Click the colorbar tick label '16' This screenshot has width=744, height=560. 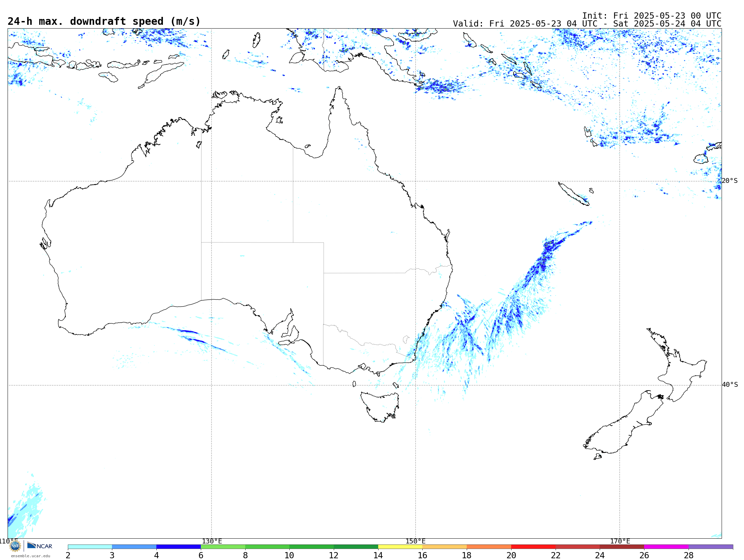coord(422,556)
